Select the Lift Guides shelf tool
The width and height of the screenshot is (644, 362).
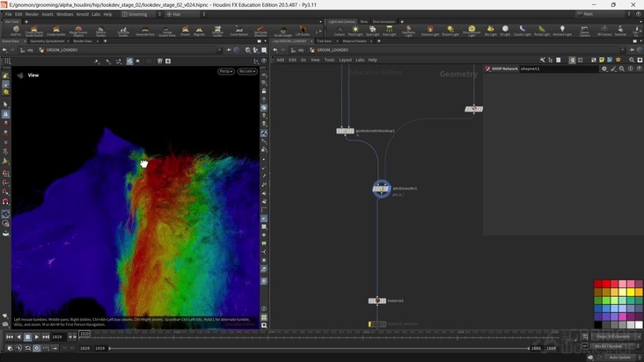[x=303, y=31]
